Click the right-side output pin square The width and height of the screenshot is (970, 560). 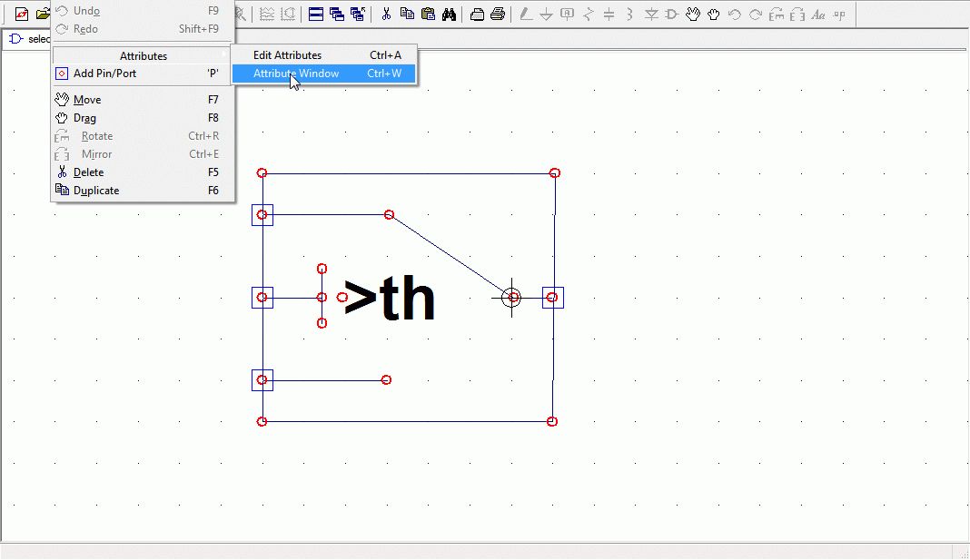pos(553,298)
